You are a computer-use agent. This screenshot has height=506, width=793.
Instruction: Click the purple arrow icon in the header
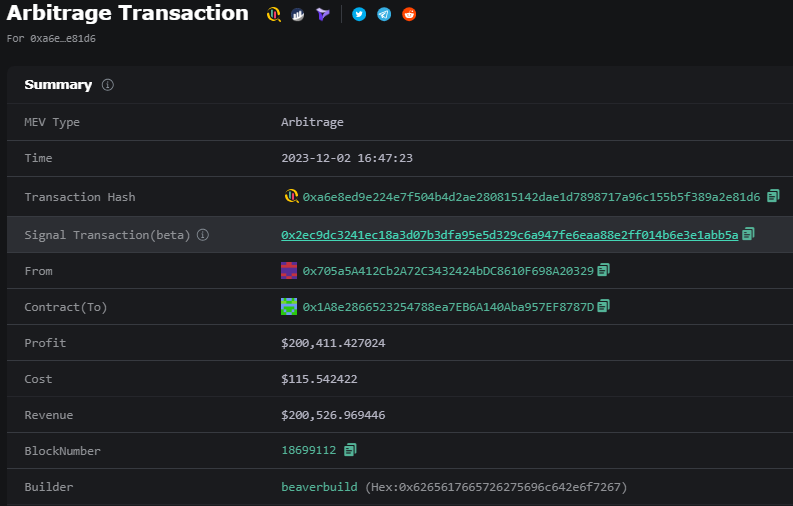pyautogui.click(x=323, y=15)
